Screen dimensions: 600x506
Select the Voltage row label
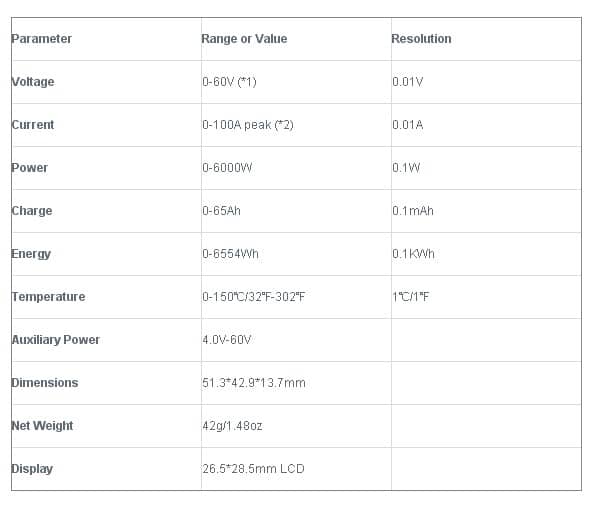[x=33, y=82]
